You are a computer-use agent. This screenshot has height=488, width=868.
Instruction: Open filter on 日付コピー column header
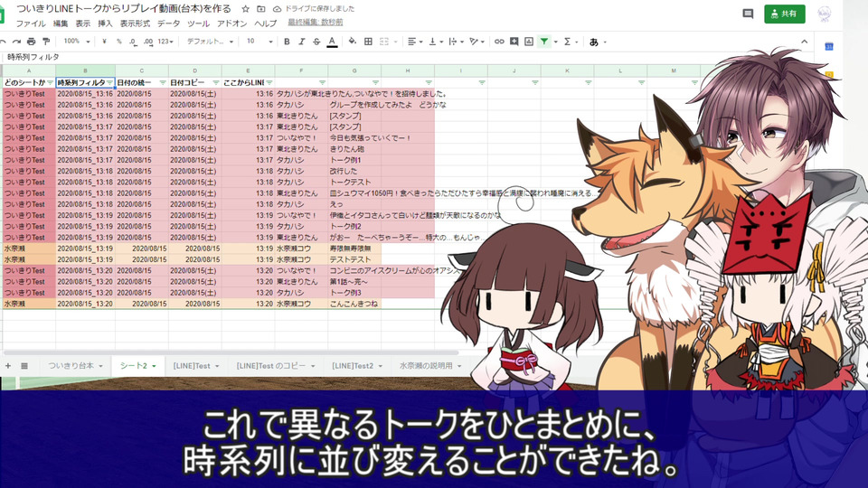[216, 82]
